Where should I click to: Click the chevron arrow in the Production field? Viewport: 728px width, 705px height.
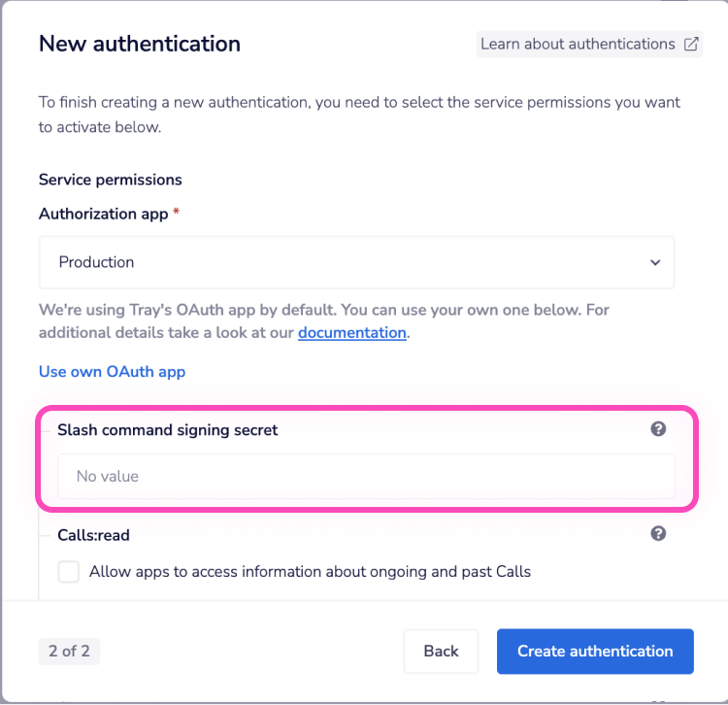click(655, 262)
